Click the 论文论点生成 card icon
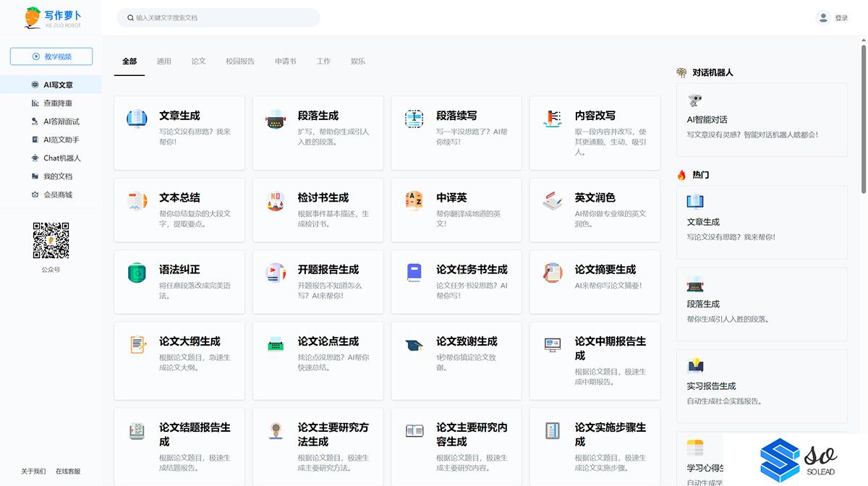 [276, 344]
